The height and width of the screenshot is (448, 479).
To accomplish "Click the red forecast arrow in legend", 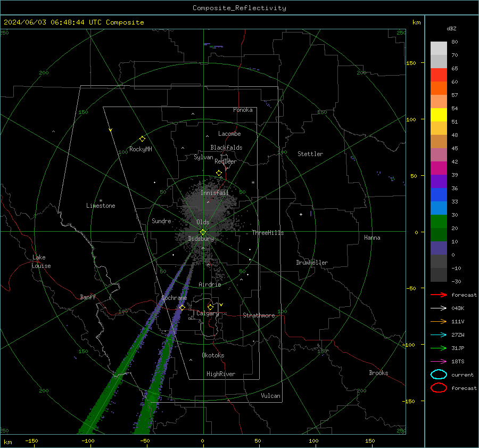I will point(439,295).
